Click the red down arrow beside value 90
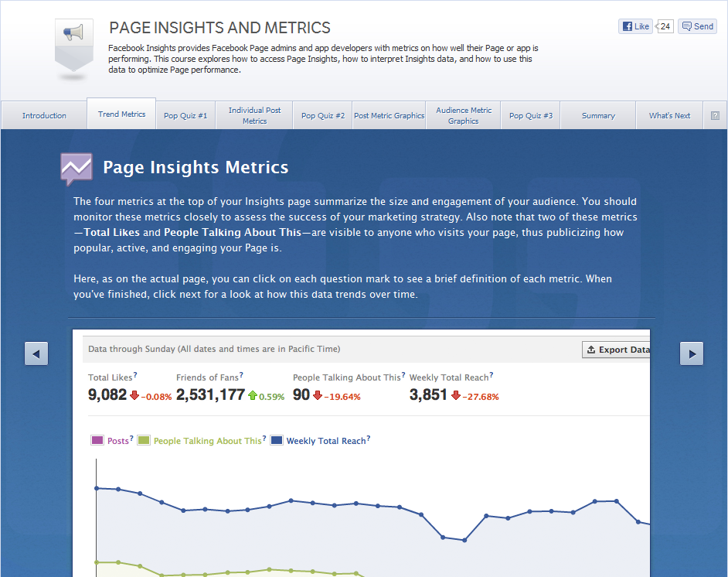The height and width of the screenshot is (577, 728). 318,395
